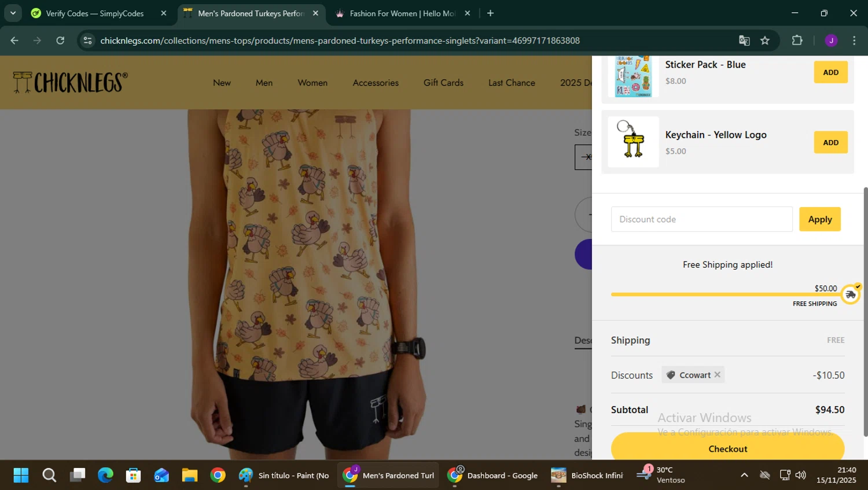The width and height of the screenshot is (868, 490).
Task: Click the translate page icon
Action: [x=744, y=40]
